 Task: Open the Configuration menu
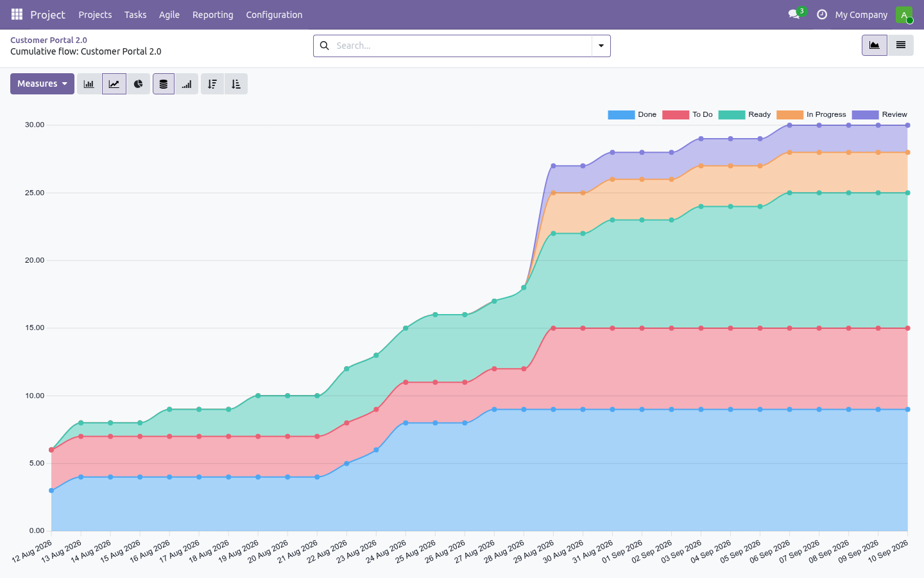pyautogui.click(x=274, y=14)
